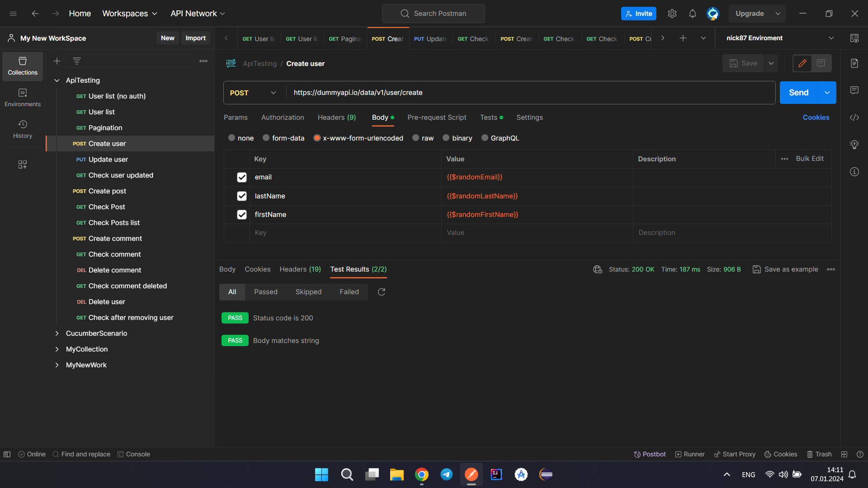This screenshot has width=868, height=488.
Task: Open the request info icon
Action: pos(854,172)
